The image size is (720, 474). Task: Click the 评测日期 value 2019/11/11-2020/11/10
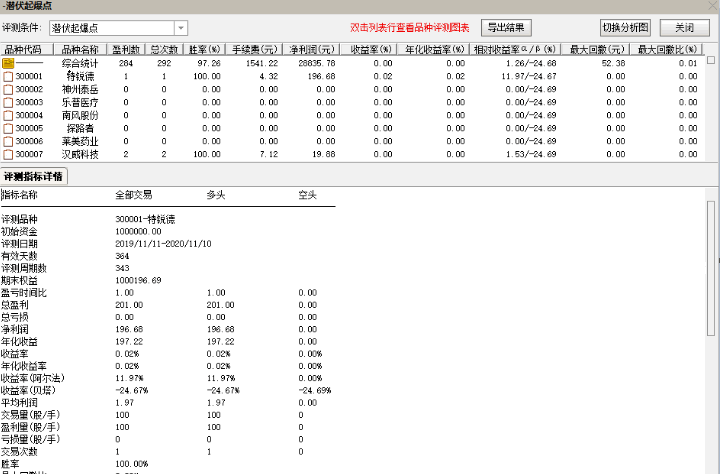point(163,244)
